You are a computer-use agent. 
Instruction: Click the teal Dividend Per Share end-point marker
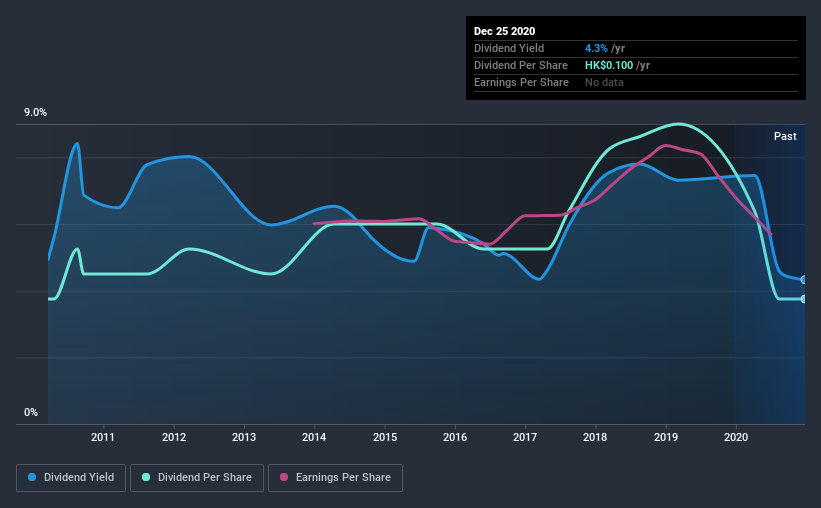pyautogui.click(x=804, y=299)
